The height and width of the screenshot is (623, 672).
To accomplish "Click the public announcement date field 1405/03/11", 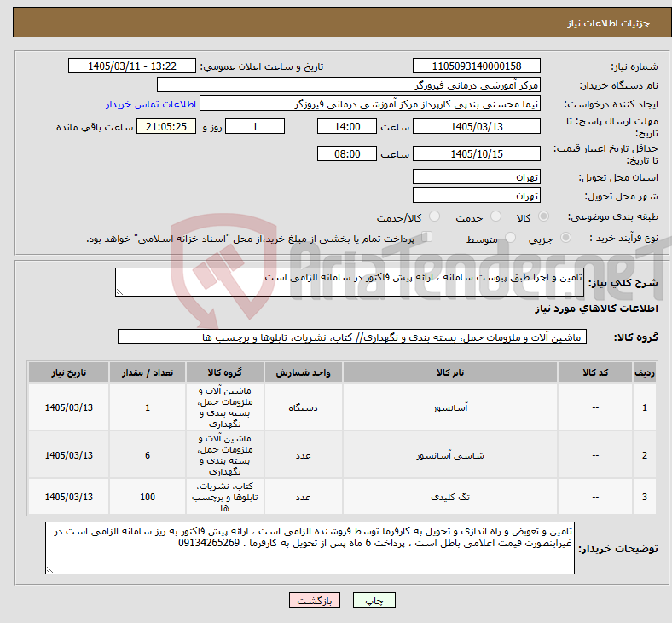I will [x=132, y=66].
